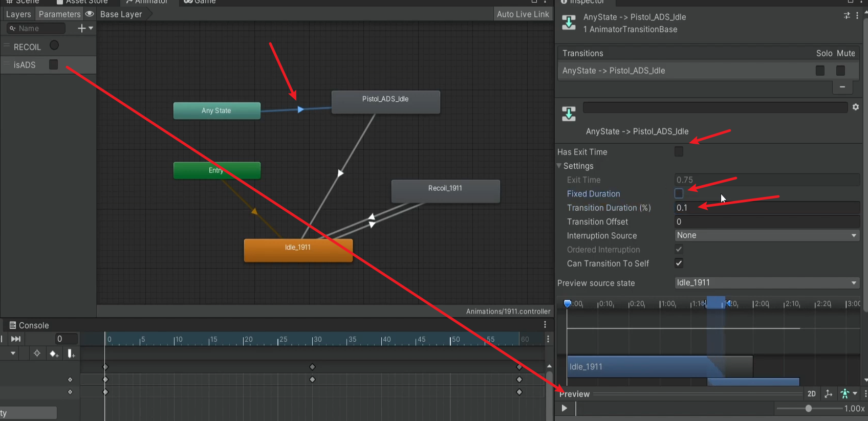The image size is (868, 421).
Task: Solo the AnyState -> Pistol_ADS_Idle transition
Action: click(x=820, y=71)
